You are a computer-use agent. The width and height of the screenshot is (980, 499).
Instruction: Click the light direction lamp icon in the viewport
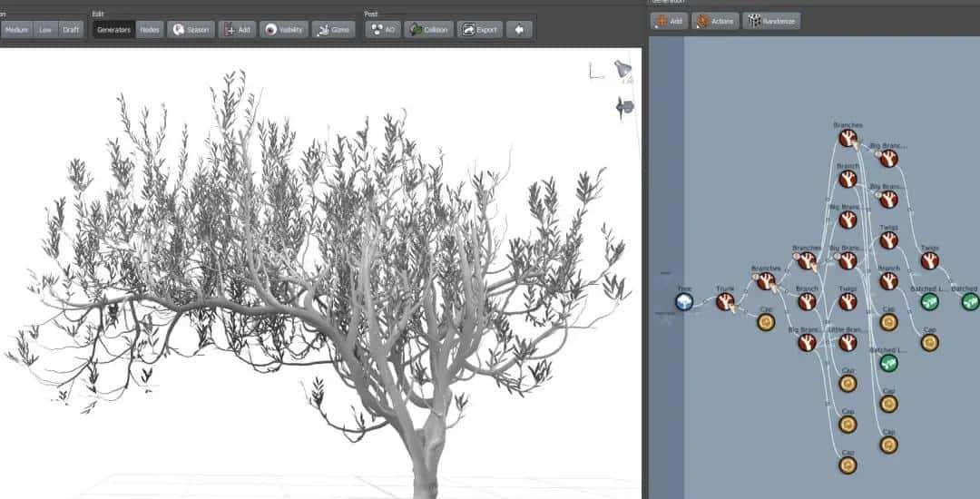pos(622,69)
